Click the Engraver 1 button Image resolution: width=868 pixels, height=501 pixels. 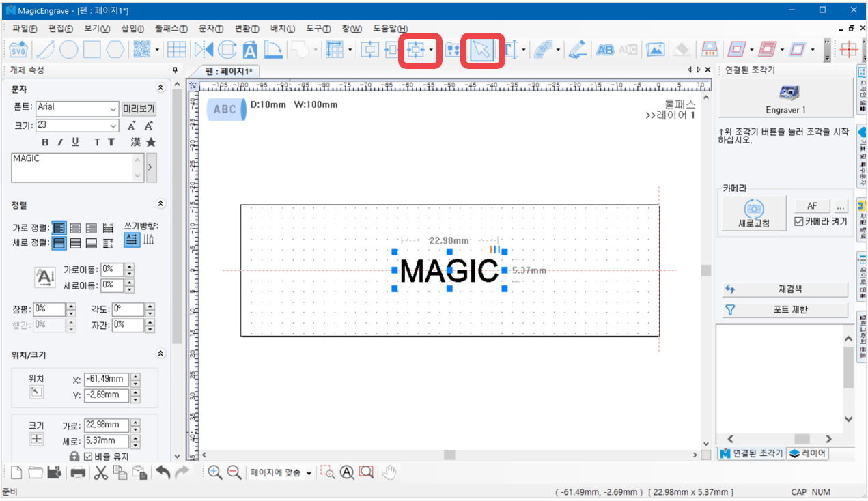click(x=785, y=99)
